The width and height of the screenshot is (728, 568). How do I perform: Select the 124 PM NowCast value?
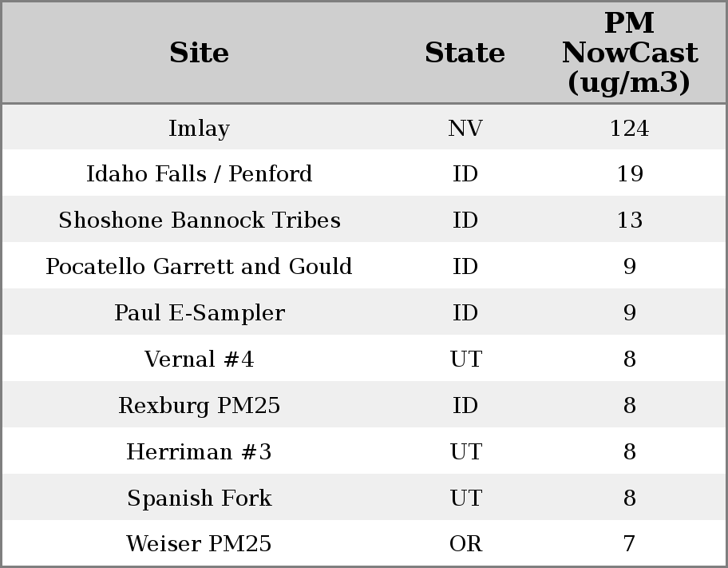click(x=629, y=129)
